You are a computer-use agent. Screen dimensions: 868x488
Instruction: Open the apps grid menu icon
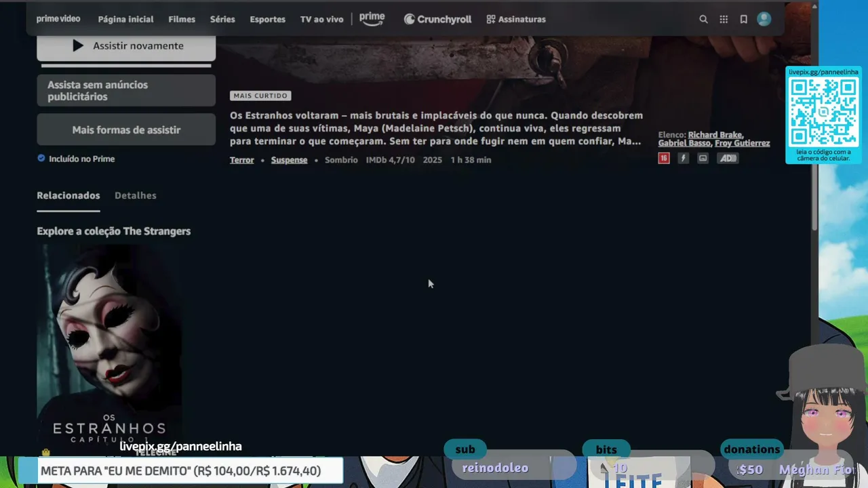coord(724,20)
